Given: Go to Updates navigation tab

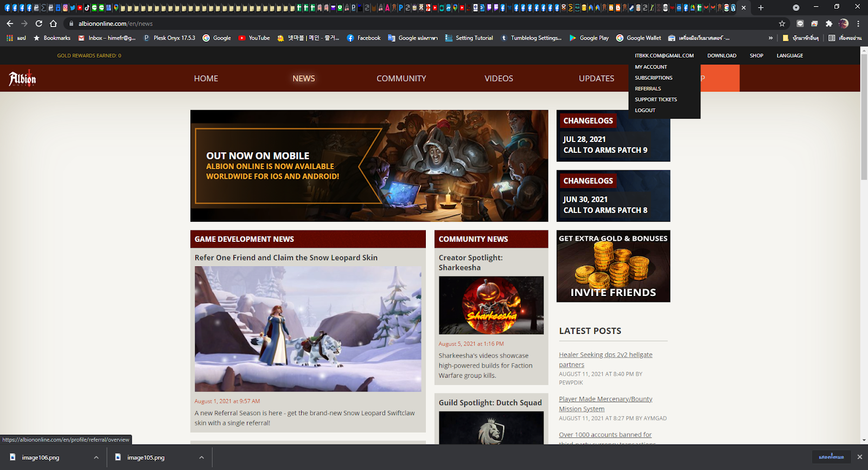Looking at the screenshot, I should point(597,79).
